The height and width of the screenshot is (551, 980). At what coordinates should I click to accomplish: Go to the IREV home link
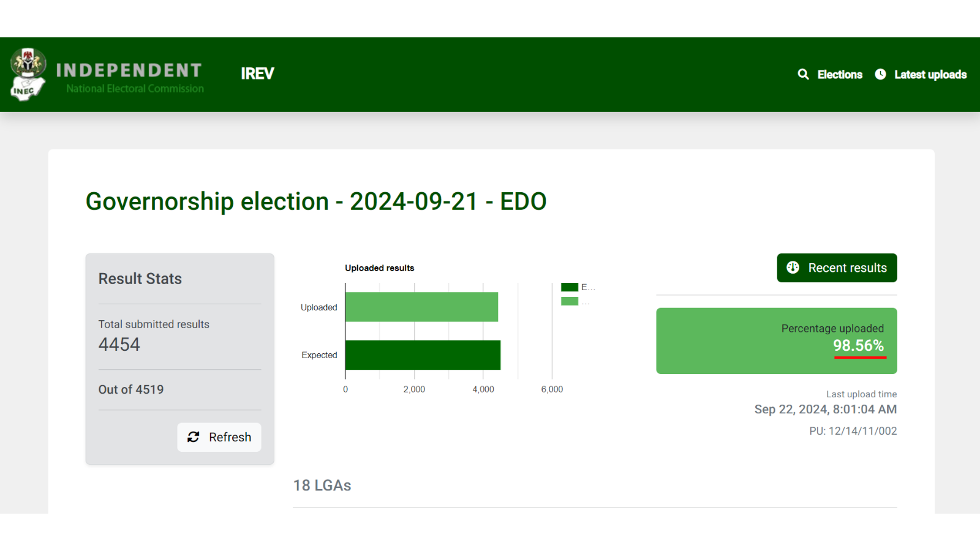click(x=257, y=73)
